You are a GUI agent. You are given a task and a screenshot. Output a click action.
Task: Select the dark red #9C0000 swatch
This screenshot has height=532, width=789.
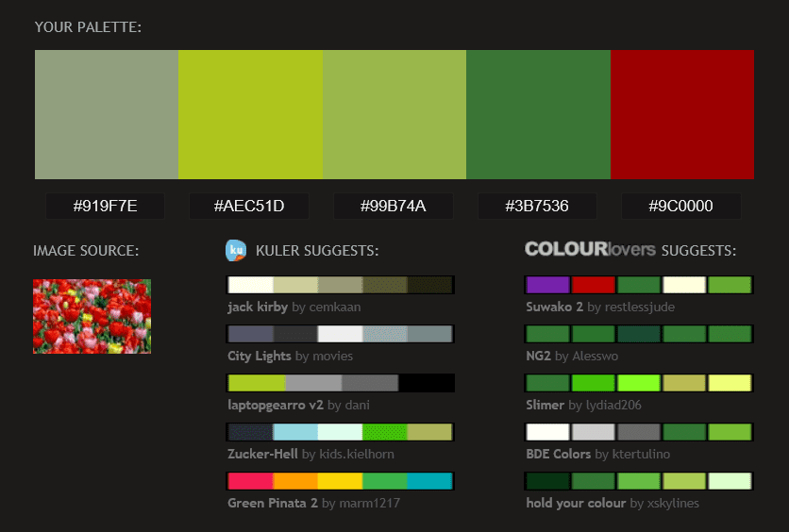(682, 114)
